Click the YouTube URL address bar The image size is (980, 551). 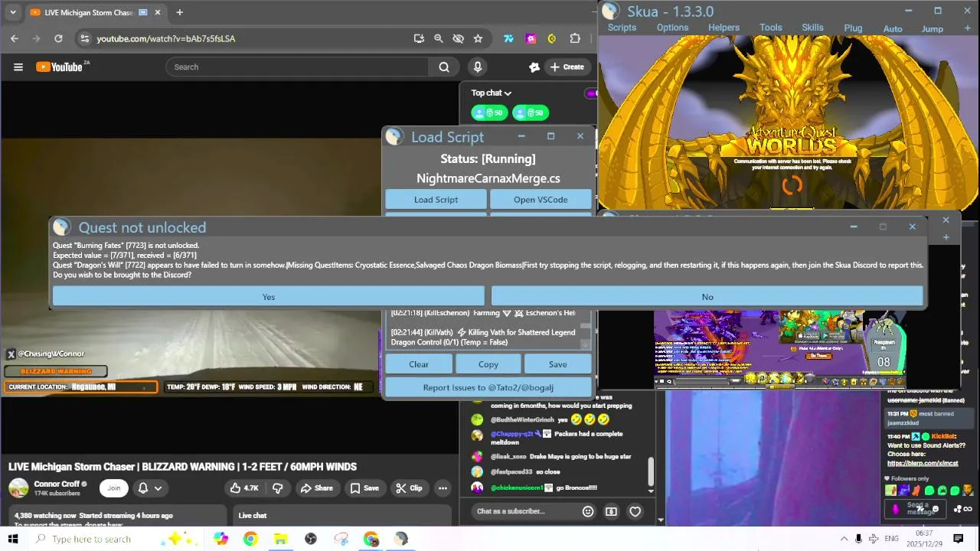(245, 38)
